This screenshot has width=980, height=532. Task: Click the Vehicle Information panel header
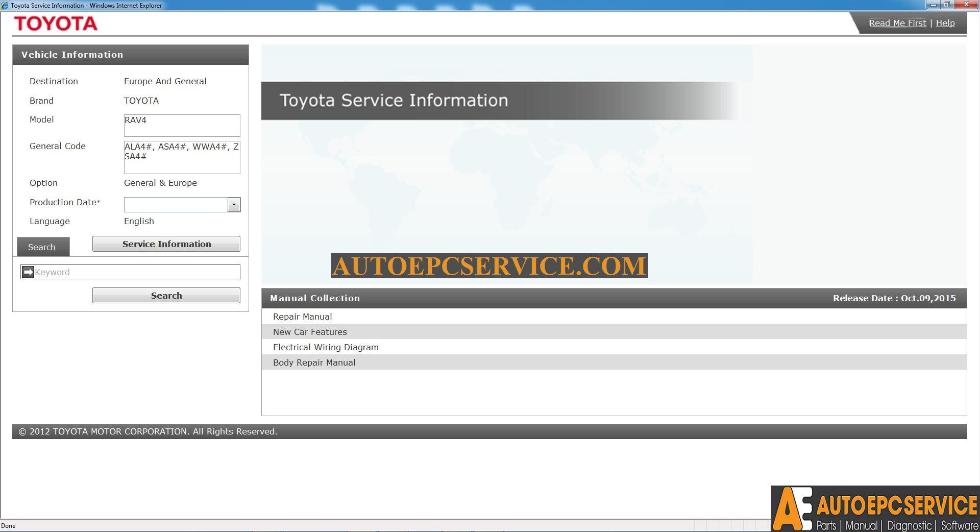131,55
